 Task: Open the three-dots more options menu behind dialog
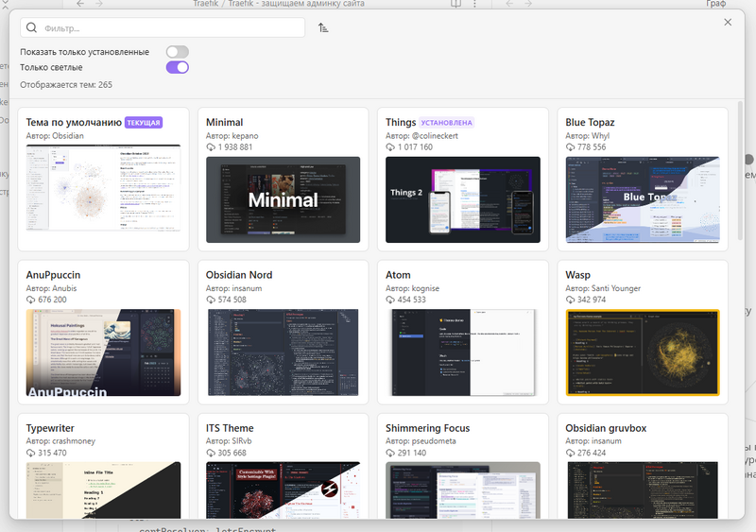coord(475,4)
